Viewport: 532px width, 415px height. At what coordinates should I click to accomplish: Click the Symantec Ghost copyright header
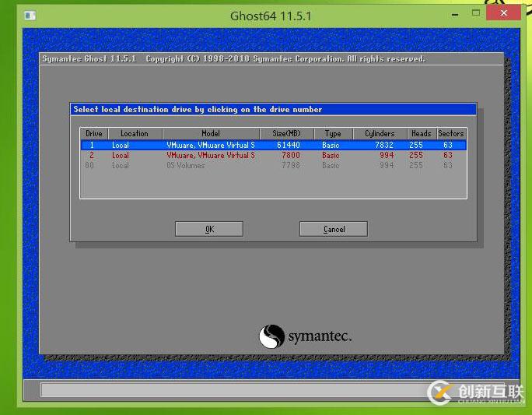[234, 58]
